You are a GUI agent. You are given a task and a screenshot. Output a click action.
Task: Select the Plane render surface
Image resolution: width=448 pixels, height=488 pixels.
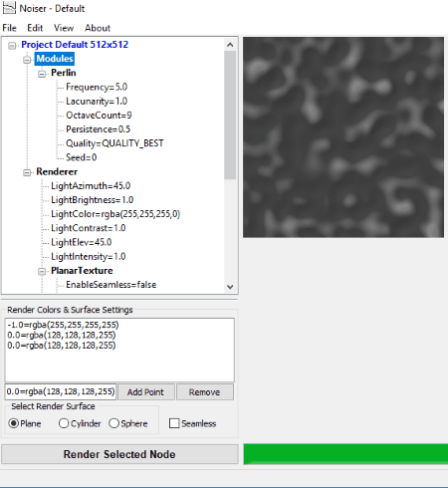25,423
